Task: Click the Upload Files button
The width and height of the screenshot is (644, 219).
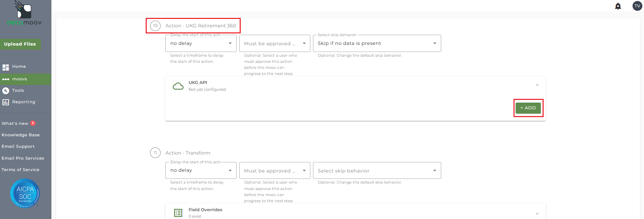Action: pyautogui.click(x=20, y=44)
